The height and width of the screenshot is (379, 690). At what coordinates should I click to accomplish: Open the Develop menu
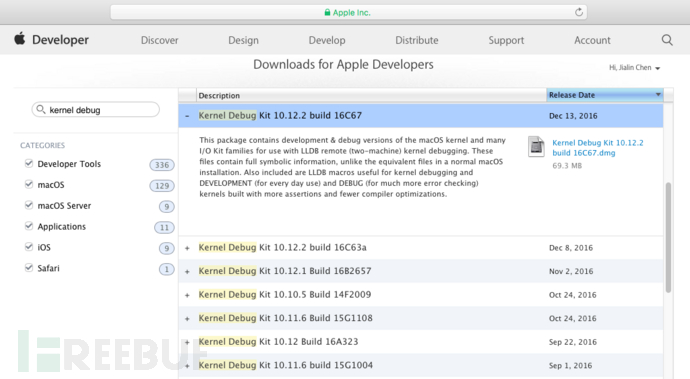[x=327, y=40]
